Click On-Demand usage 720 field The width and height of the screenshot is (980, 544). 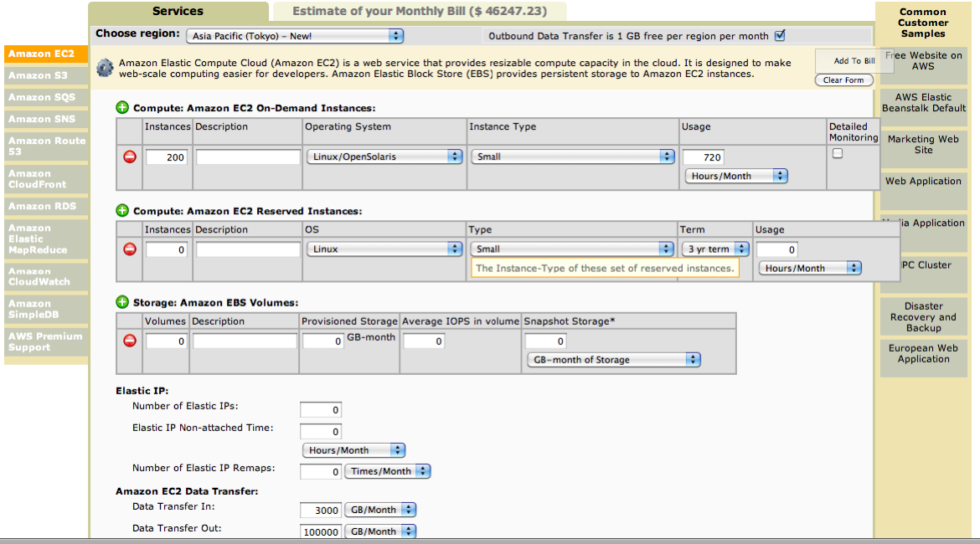[x=704, y=157]
